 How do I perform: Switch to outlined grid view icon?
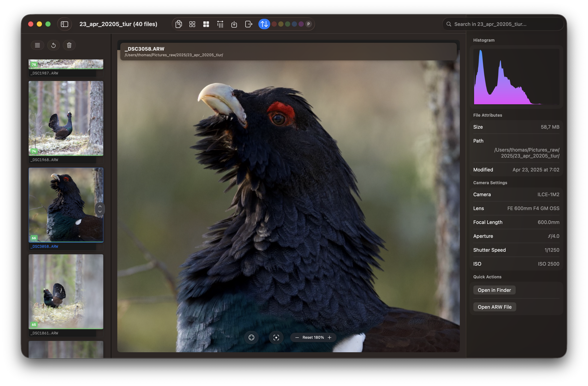coord(192,24)
